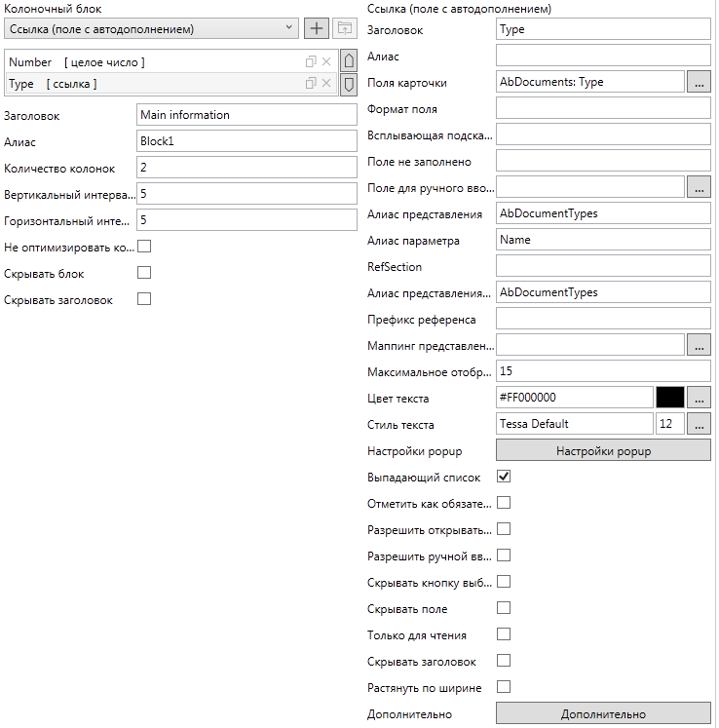719x728 pixels.
Task: Open ellipsis picker for Поля карточки
Action: (699, 82)
